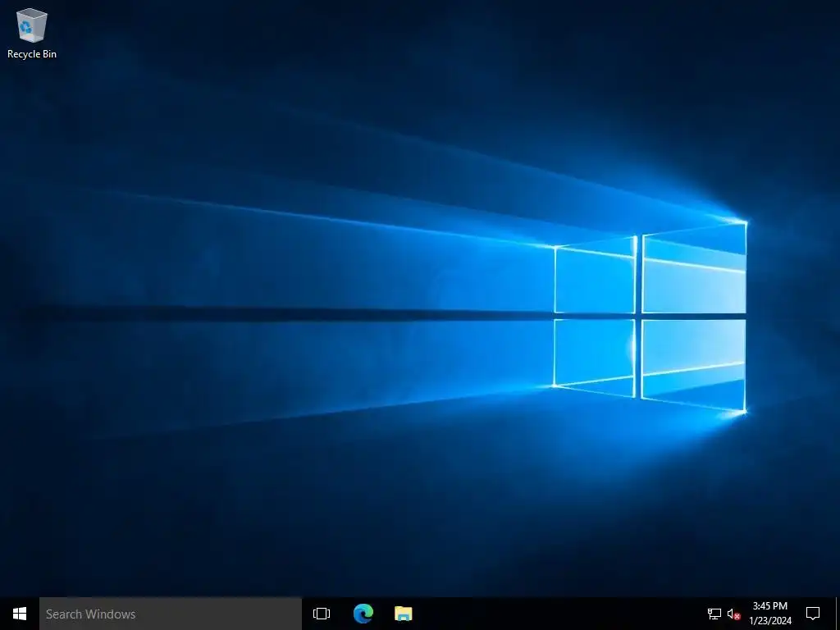Launch Microsoft Edge from the taskbar
Screen dimensions: 840x630
point(363,614)
